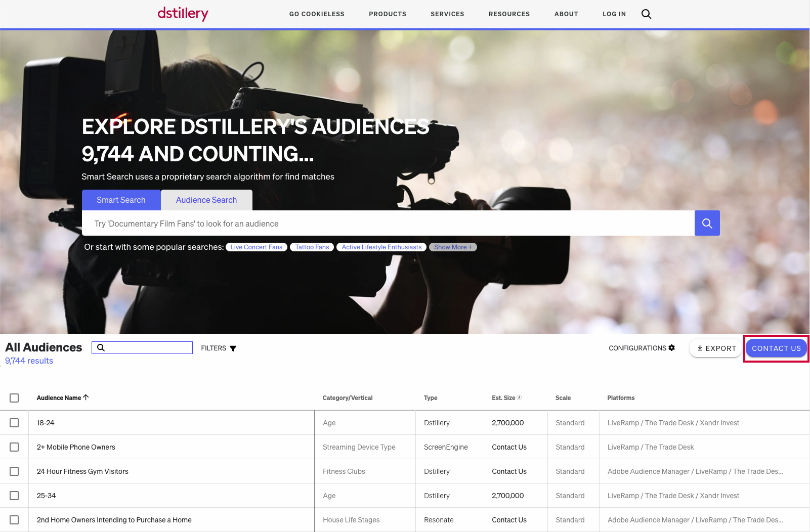810x532 pixels.
Task: Click the Configurations gear icon
Action: click(x=672, y=348)
